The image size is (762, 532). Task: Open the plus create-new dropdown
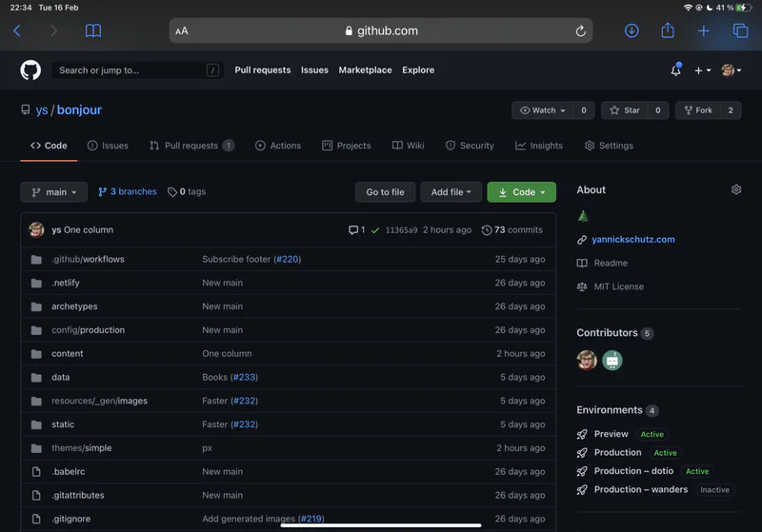702,70
